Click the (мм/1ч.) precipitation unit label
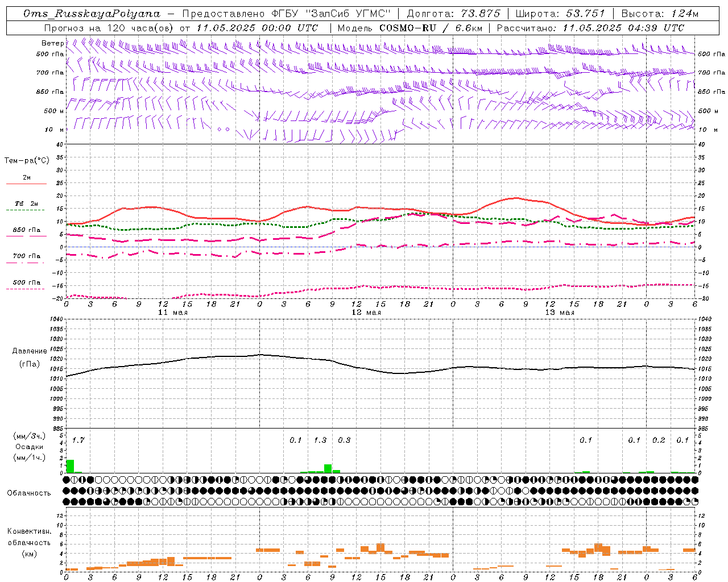This screenshot has height=582, width=728. click(x=30, y=458)
